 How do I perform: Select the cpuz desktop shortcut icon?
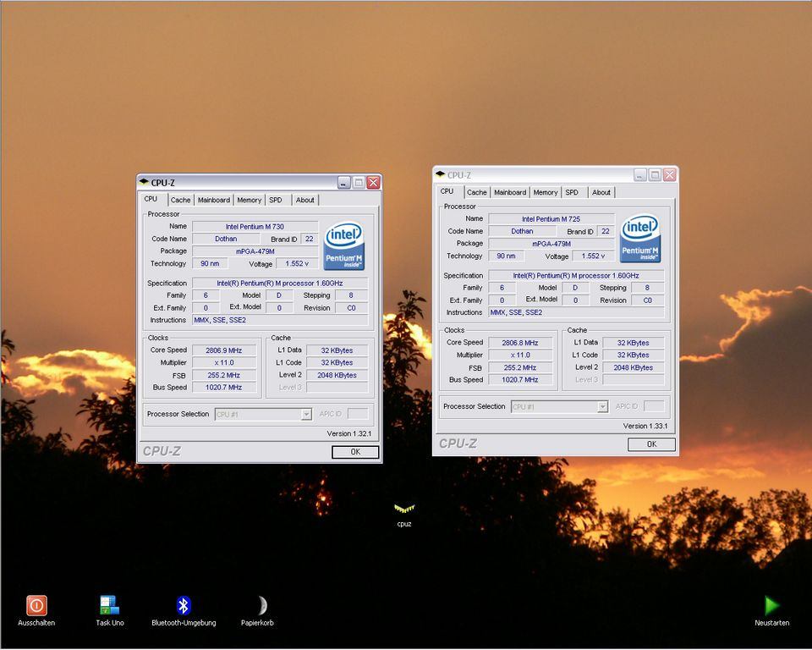404,508
